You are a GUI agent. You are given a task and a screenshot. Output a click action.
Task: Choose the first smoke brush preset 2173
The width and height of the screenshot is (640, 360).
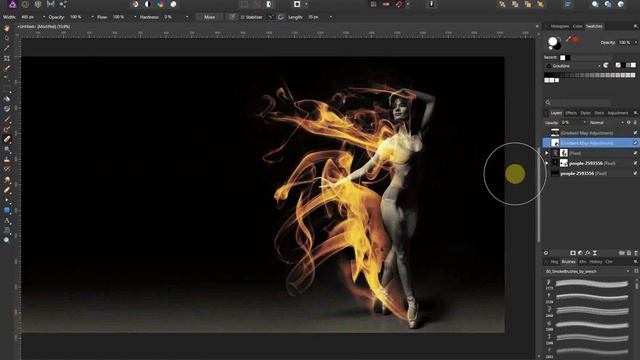pos(588,284)
